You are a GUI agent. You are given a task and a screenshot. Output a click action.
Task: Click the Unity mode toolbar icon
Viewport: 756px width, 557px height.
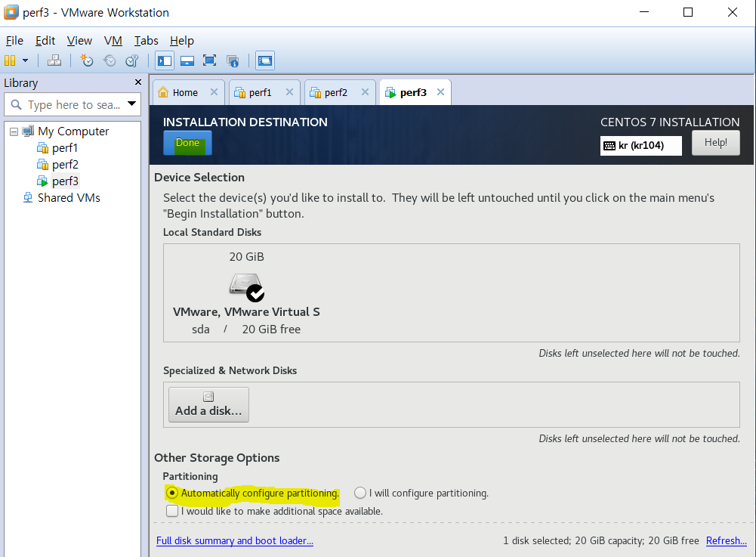coord(233,60)
